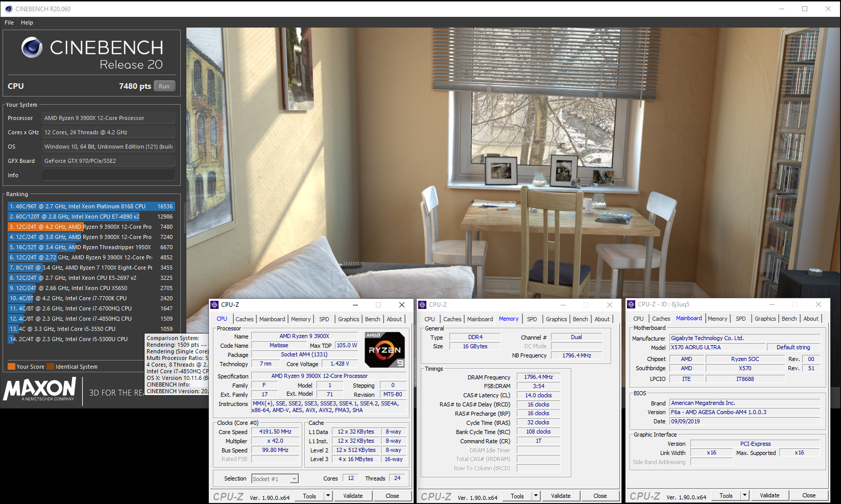Select ranking row Intel Core i7-7700K CPU

91,298
